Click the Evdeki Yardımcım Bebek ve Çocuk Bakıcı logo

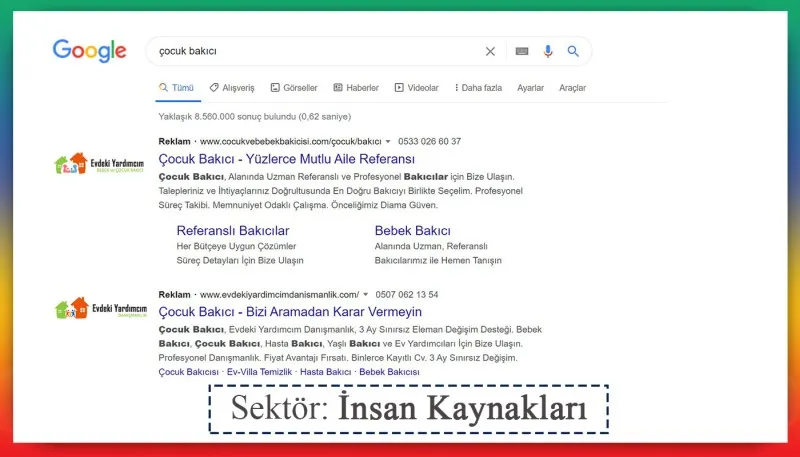[x=99, y=164]
